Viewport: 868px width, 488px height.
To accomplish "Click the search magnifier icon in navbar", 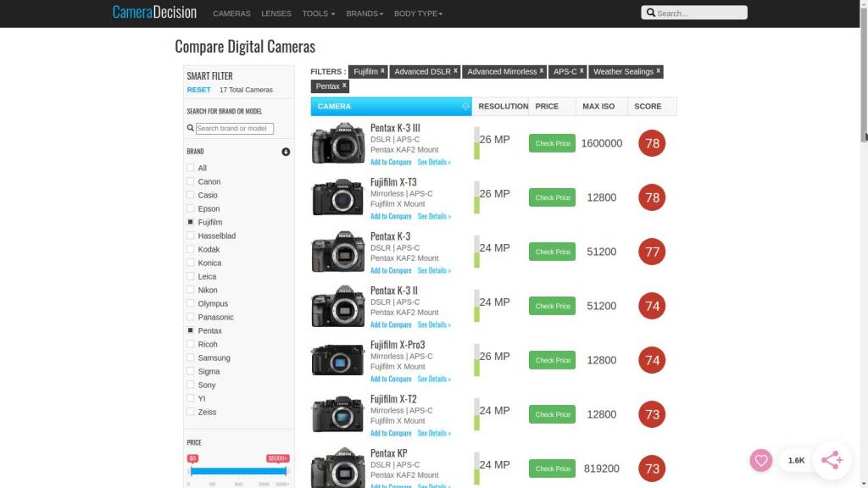I will (650, 13).
